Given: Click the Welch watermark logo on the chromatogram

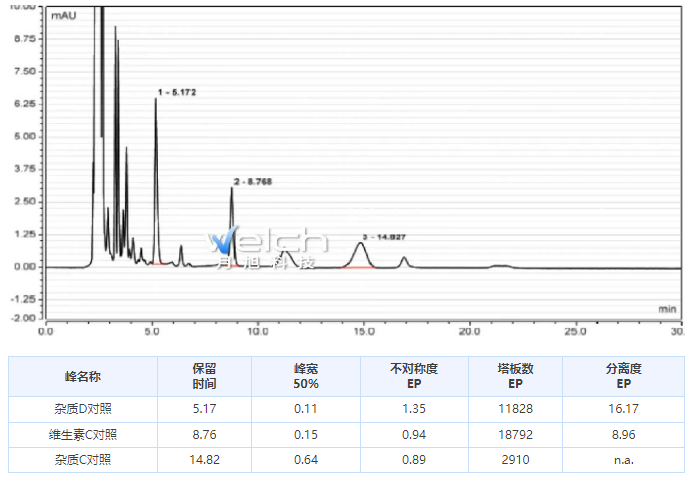Looking at the screenshot, I should click(265, 247).
